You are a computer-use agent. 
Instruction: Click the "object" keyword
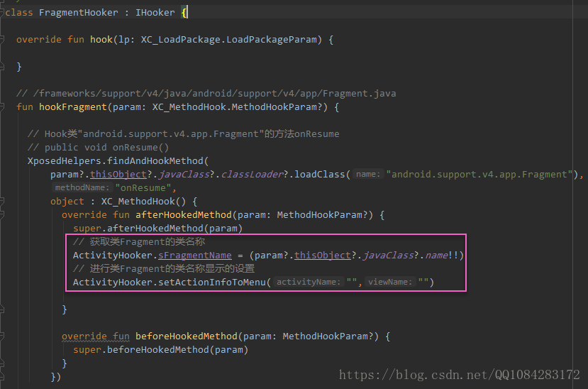(67, 202)
